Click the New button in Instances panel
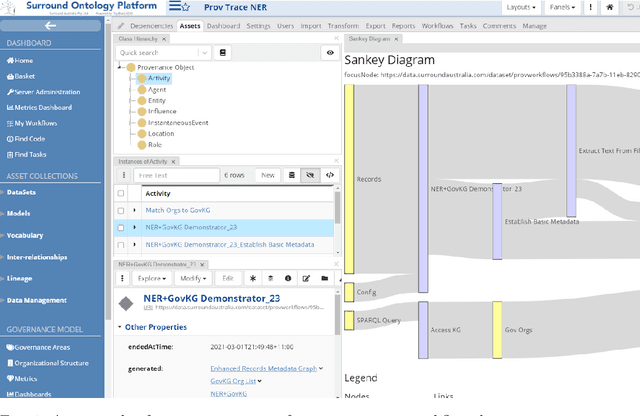Screen dimensions: 640x416 267,175
